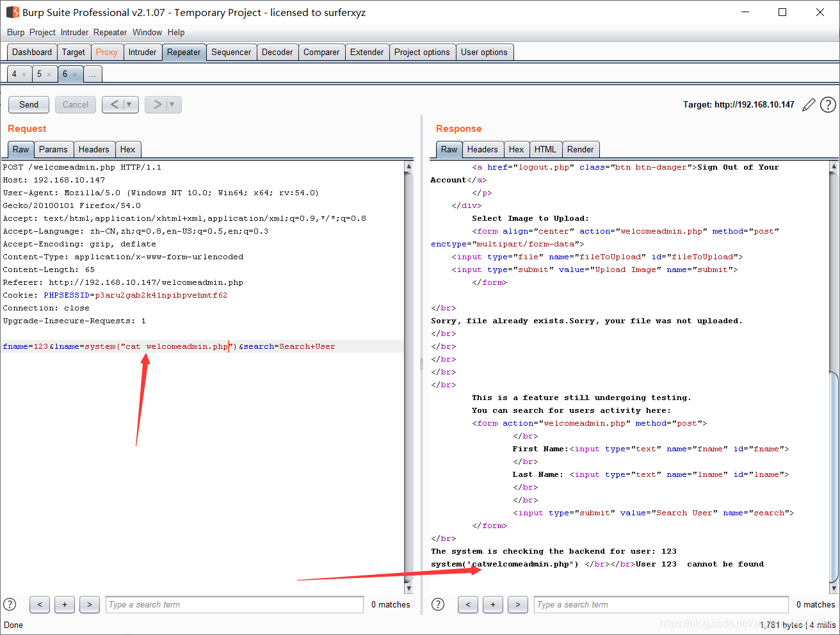Go to previous match in response search
The width and height of the screenshot is (840, 635).
[x=468, y=604]
